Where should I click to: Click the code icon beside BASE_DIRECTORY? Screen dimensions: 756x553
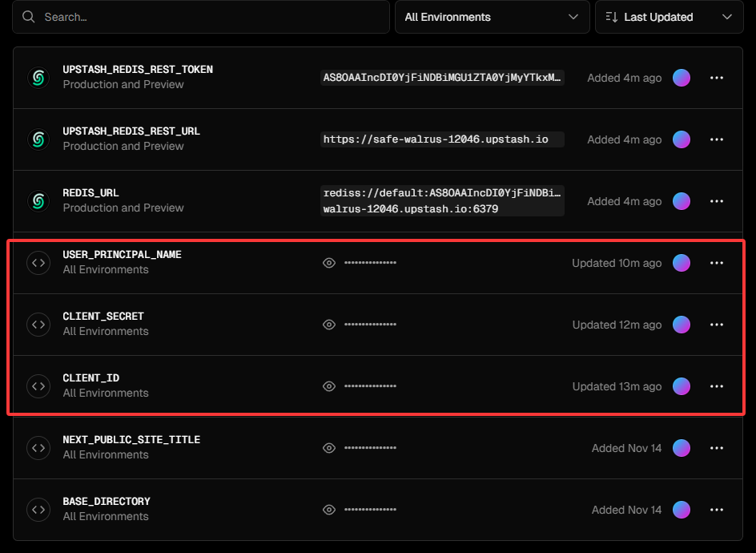pos(38,510)
